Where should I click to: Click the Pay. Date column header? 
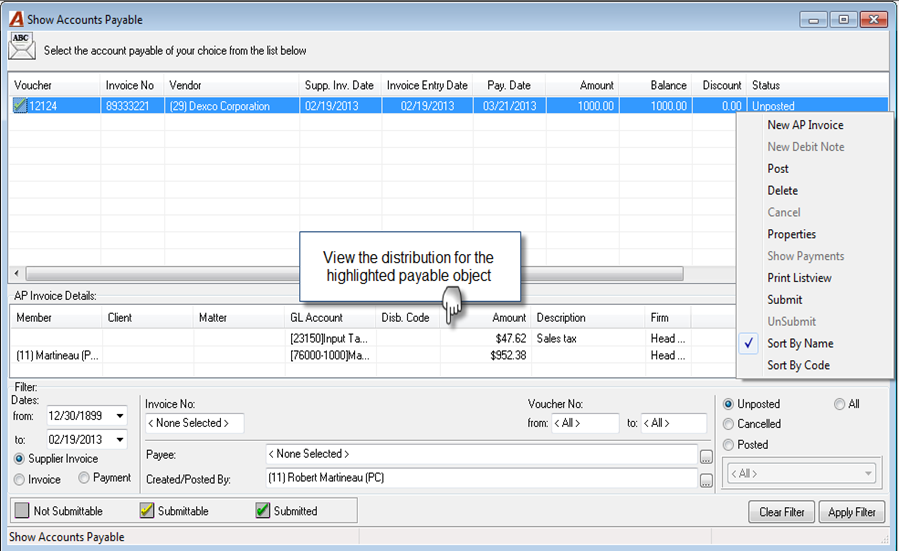tap(509, 85)
